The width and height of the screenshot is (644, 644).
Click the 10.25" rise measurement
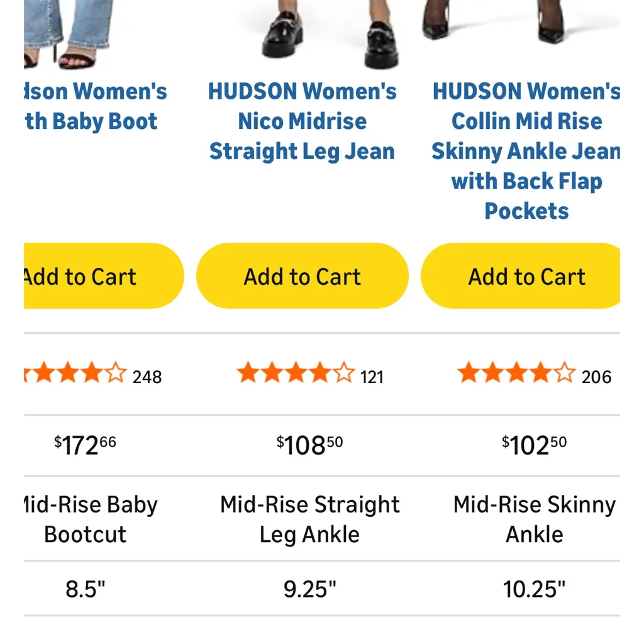pyautogui.click(x=534, y=589)
